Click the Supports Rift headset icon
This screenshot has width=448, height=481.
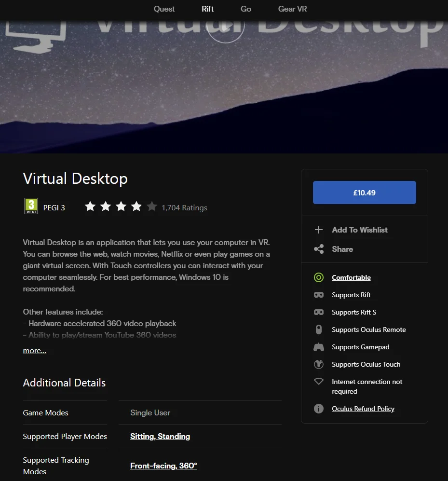click(319, 295)
